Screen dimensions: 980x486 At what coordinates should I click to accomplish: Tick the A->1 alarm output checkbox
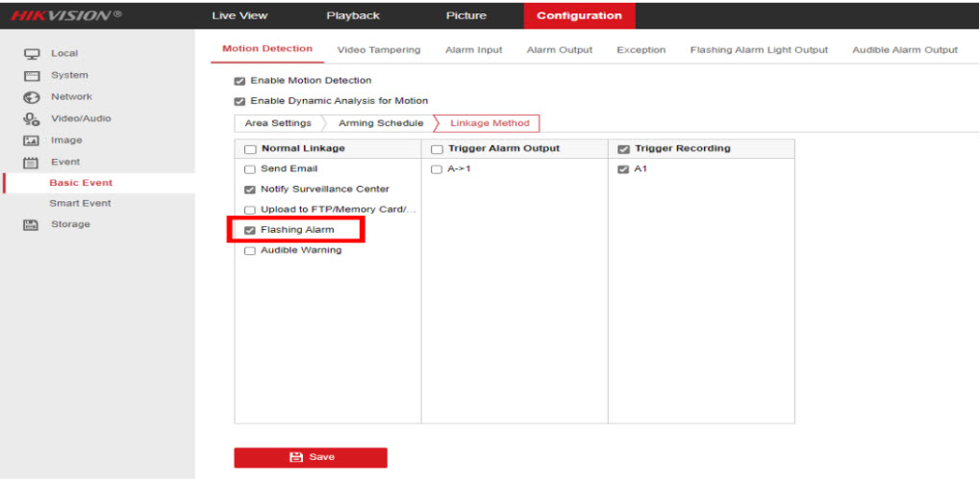[437, 169]
